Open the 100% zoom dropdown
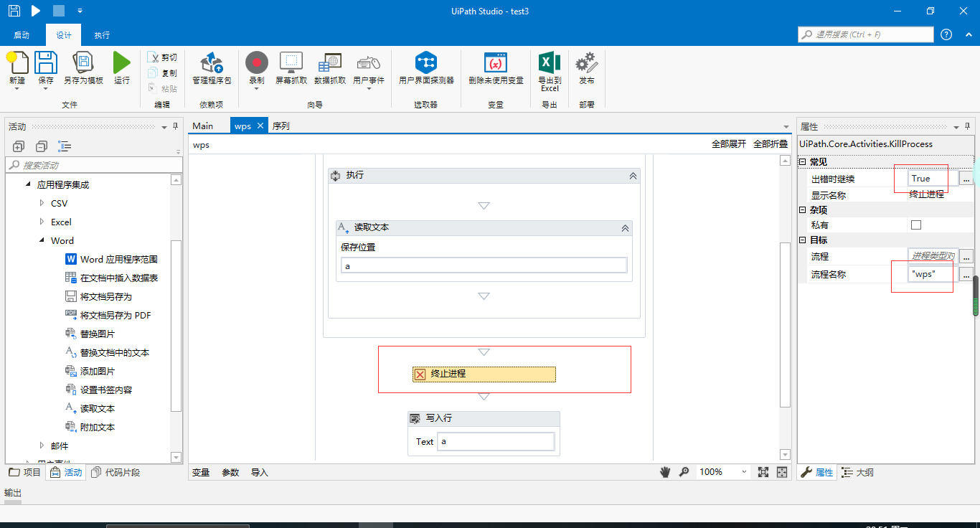 click(744, 472)
